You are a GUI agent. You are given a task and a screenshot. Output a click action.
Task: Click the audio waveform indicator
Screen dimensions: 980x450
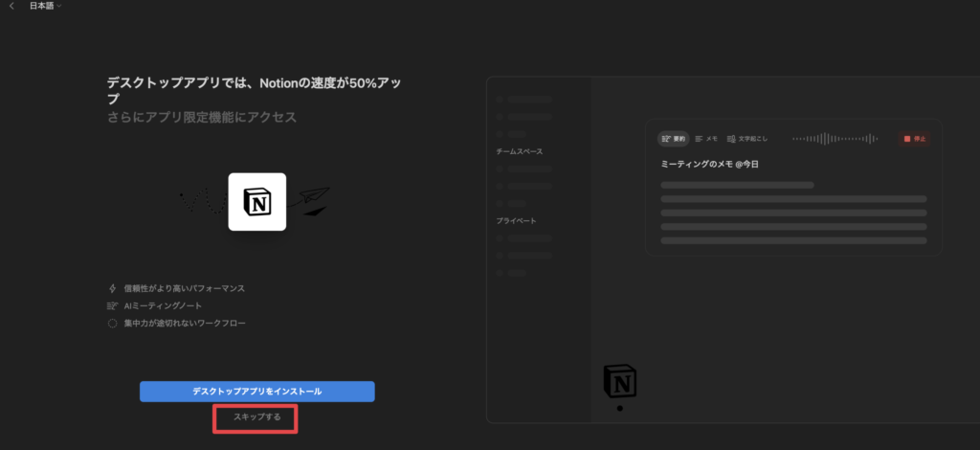pos(835,139)
